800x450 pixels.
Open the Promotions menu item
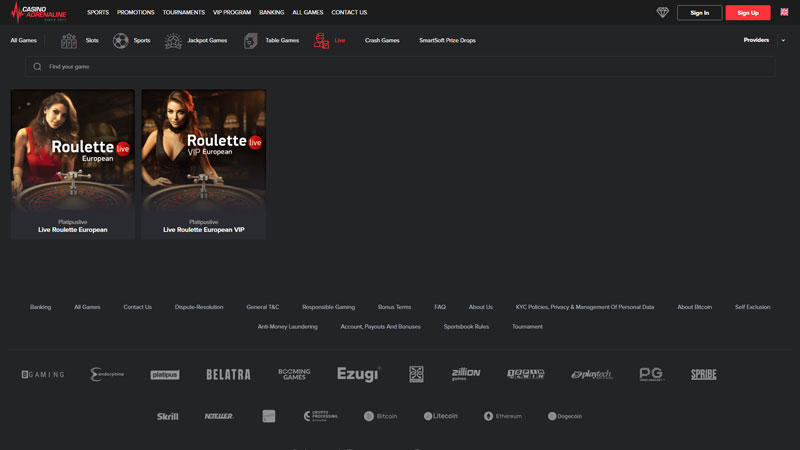tap(136, 12)
